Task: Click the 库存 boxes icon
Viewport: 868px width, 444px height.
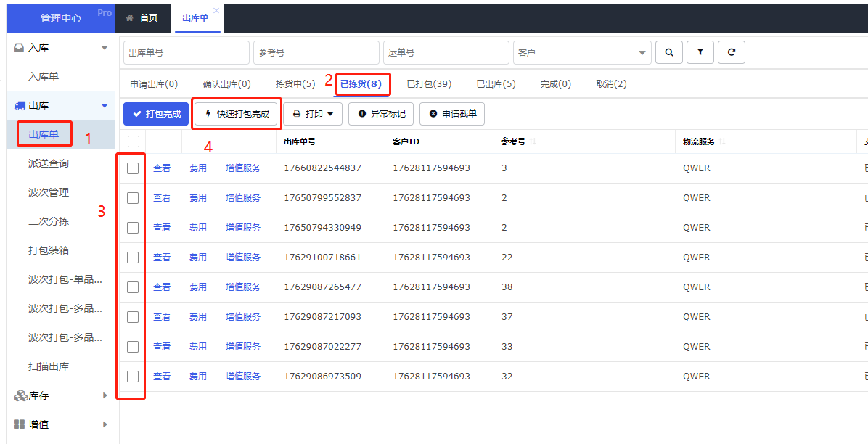Action: 20,396
